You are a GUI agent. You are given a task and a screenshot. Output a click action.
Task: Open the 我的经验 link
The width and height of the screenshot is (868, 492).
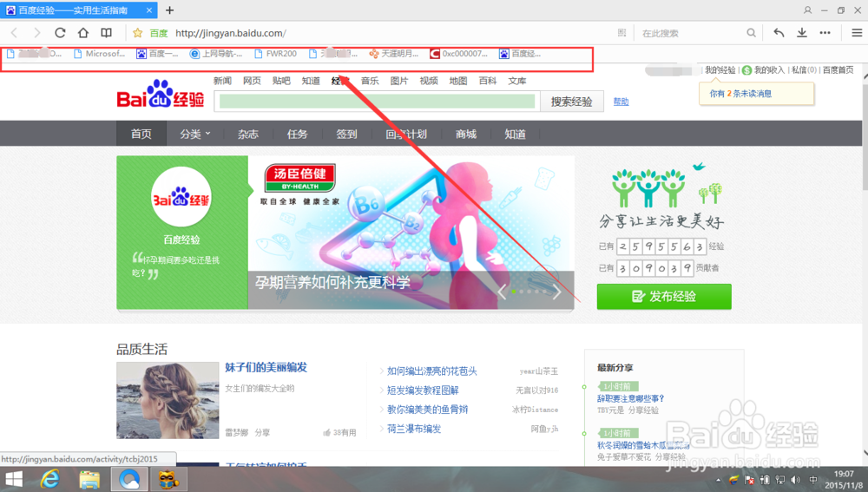tap(720, 69)
